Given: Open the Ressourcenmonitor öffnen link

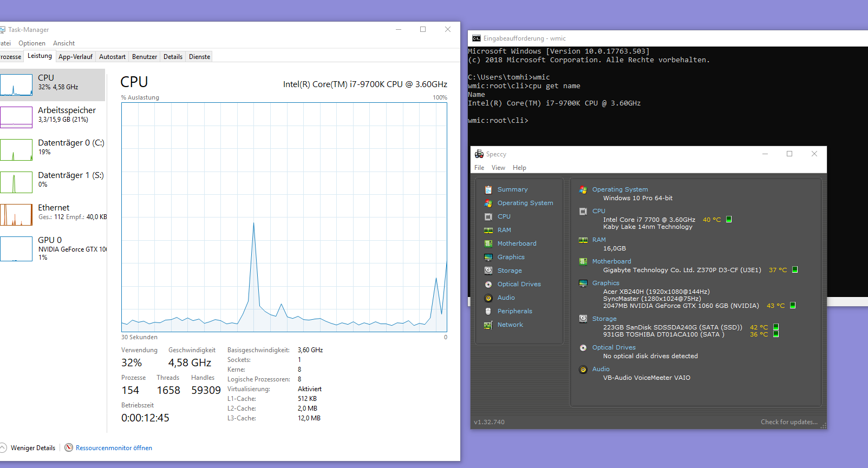Looking at the screenshot, I should click(x=114, y=448).
